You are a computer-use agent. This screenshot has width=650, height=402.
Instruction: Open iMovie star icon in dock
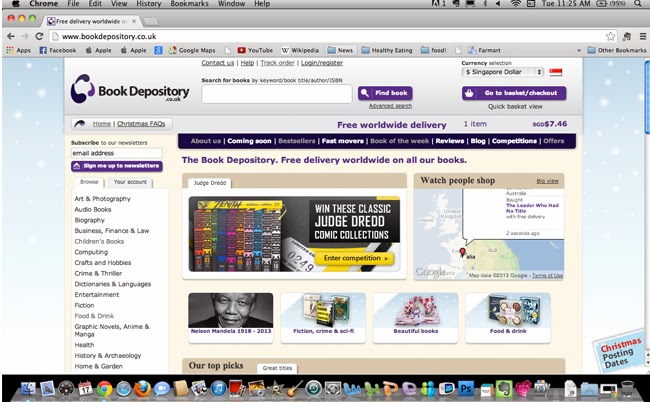276,389
